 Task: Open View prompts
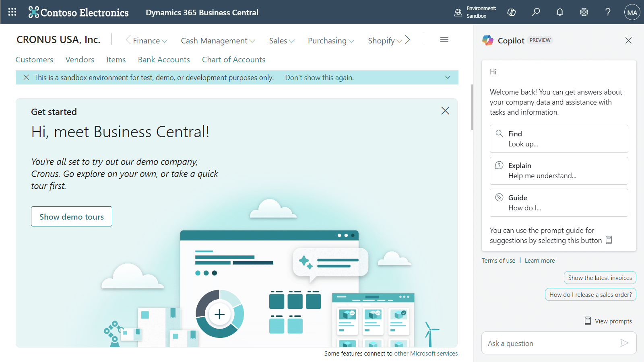point(608,321)
